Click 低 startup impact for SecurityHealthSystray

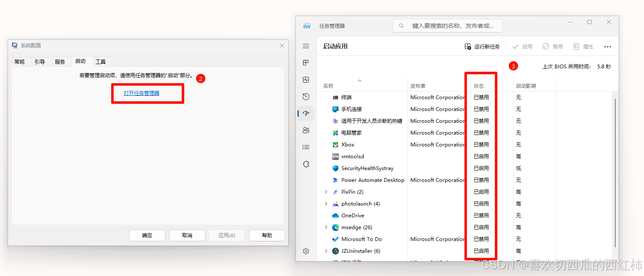coord(518,168)
